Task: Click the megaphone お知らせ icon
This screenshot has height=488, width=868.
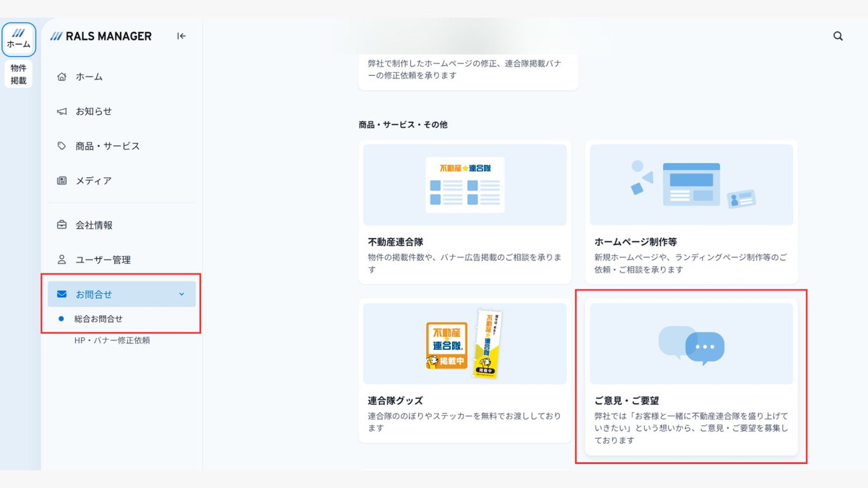Action: [61, 111]
